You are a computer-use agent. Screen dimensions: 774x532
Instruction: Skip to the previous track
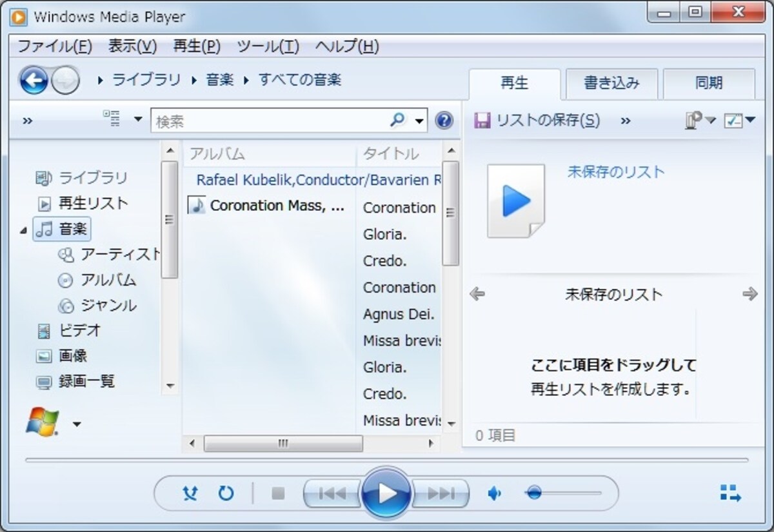(x=332, y=494)
